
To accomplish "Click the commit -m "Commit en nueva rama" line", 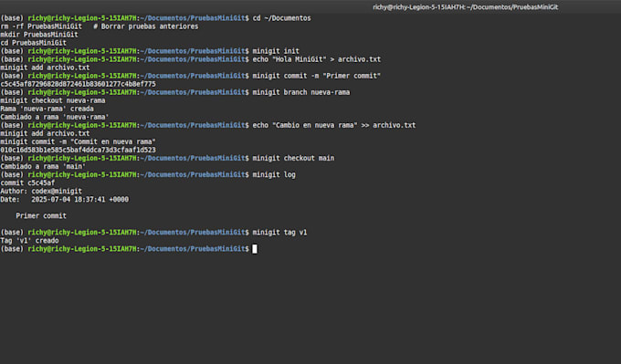I will point(78,141).
